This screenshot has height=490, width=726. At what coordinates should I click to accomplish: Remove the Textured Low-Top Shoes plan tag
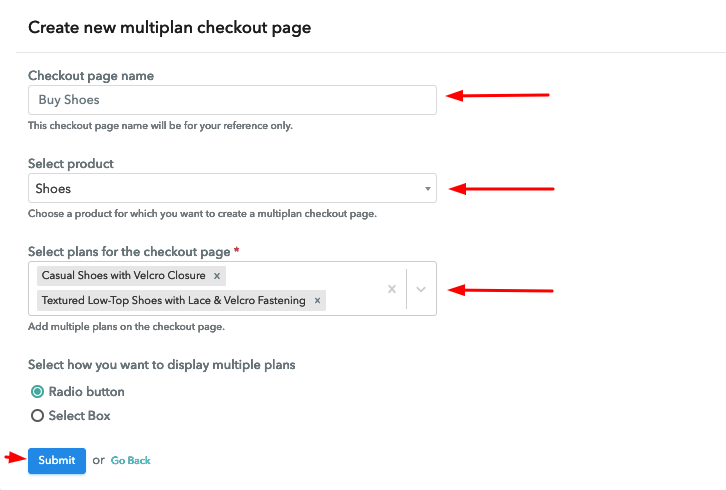point(317,301)
